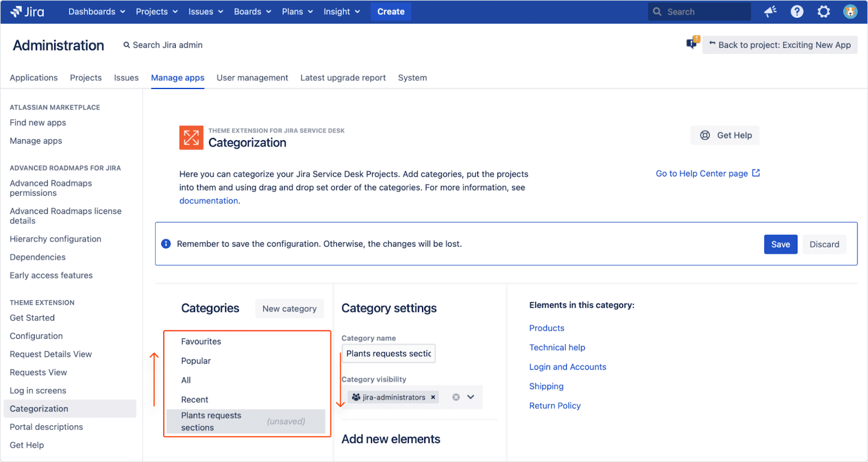Viewport: 868px width, 462px height.
Task: Switch to the Applications admin tab
Action: (34, 78)
